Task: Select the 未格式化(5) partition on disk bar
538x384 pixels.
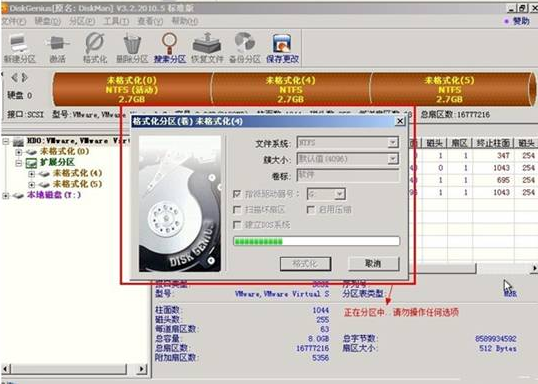Action: click(449, 89)
